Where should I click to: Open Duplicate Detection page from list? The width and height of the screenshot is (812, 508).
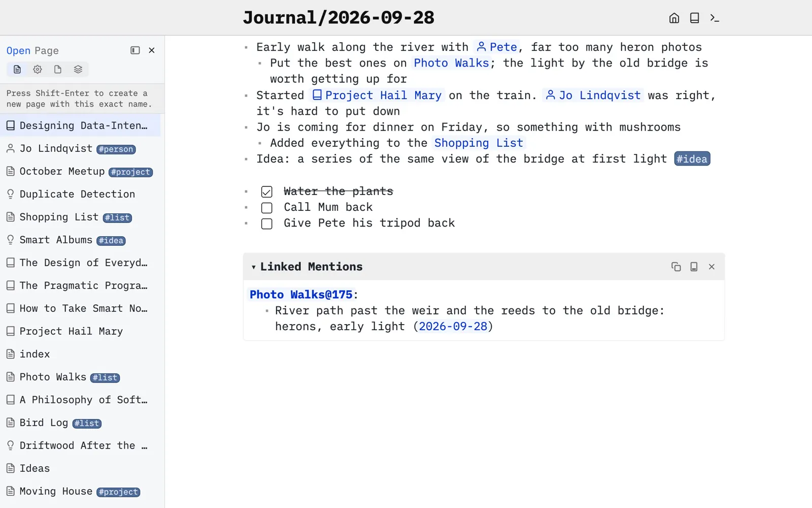click(x=80, y=194)
